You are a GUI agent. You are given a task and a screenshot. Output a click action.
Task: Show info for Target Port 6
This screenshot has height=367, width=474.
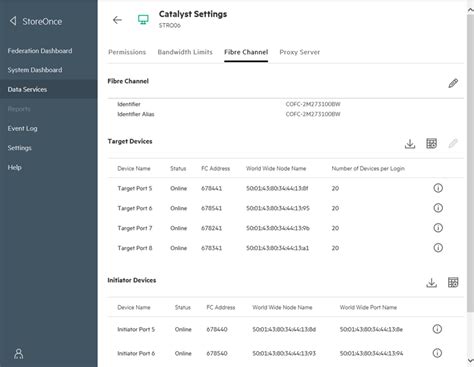tap(438, 208)
